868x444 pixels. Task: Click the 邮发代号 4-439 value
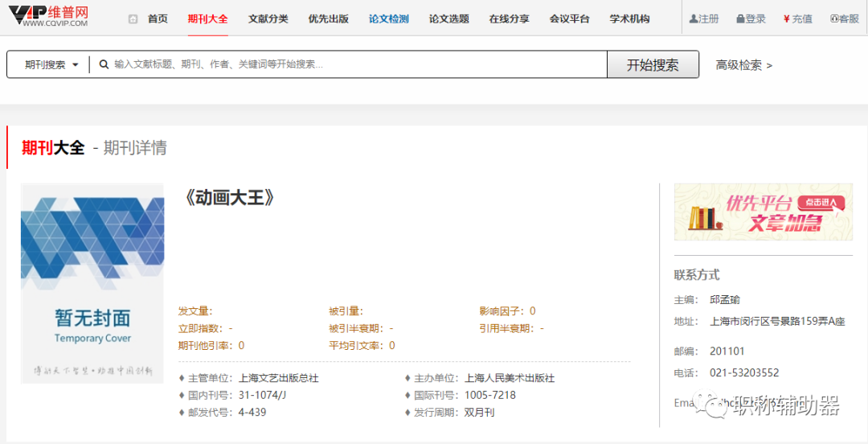[x=252, y=413]
